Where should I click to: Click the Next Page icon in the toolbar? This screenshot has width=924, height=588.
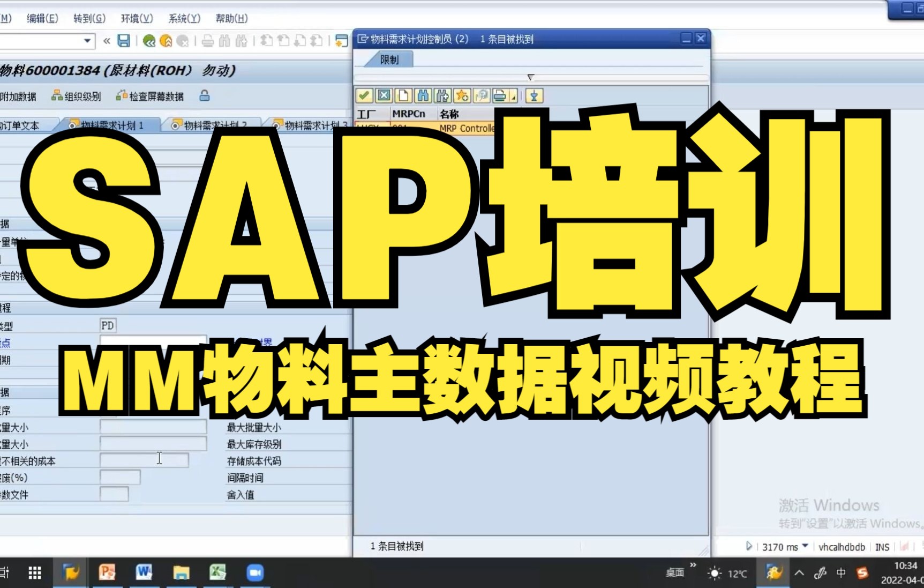(300, 41)
